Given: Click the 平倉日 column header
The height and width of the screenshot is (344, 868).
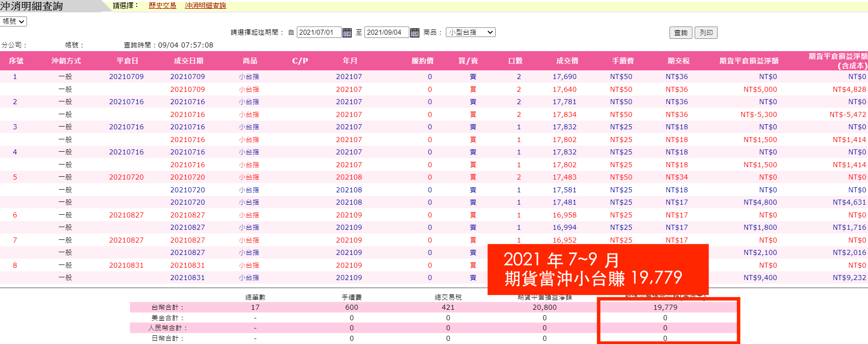Looking at the screenshot, I should point(127,61).
